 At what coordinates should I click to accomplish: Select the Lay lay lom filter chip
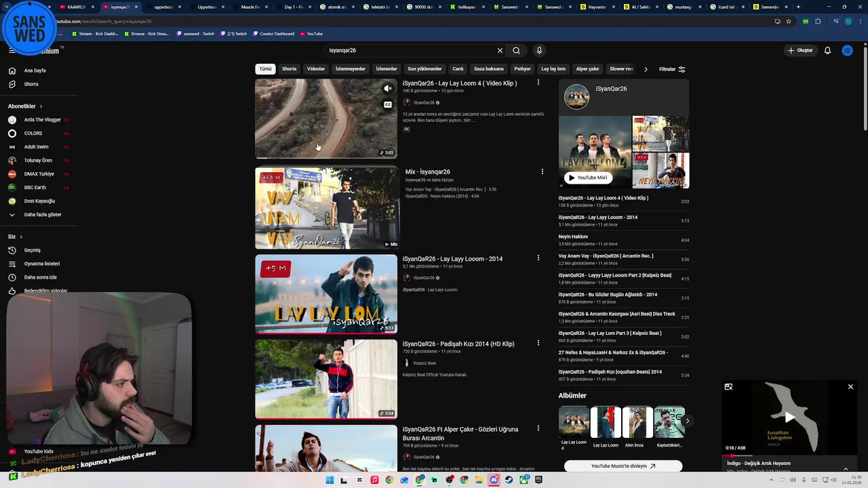pos(553,69)
